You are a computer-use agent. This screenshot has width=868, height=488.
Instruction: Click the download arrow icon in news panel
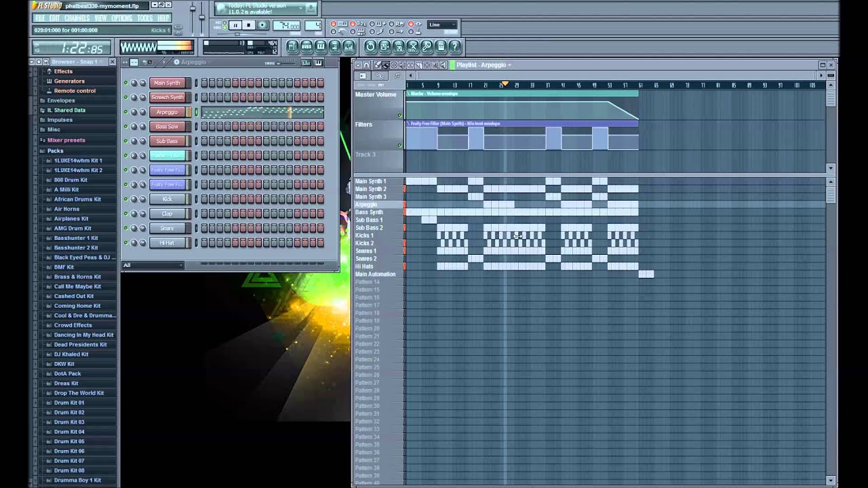pos(311,8)
